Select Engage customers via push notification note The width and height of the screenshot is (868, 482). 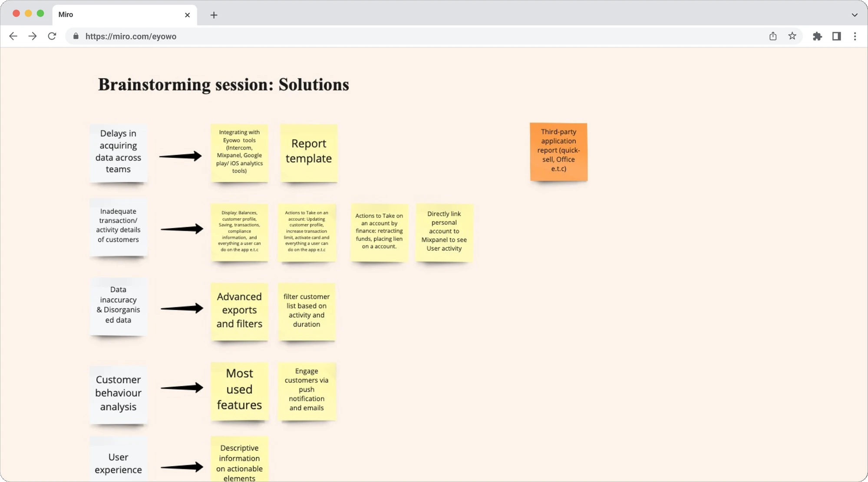307,391
